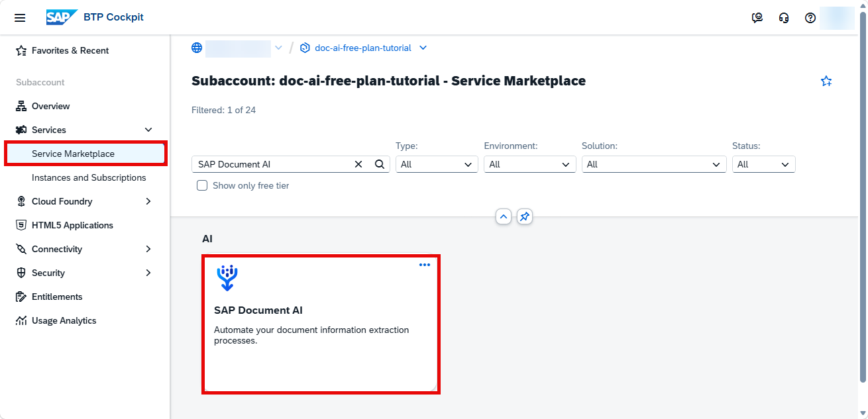The image size is (868, 419).
Task: Click the Overview hierarchy icon
Action: [x=21, y=106]
